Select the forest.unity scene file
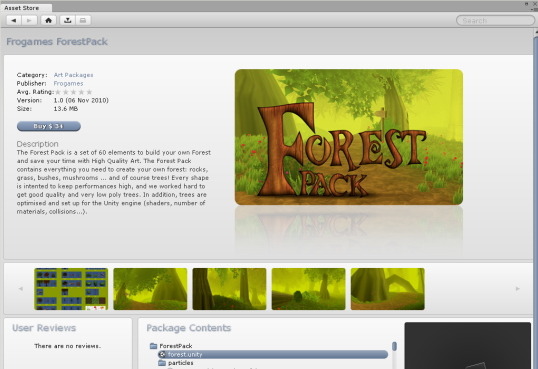Screen dimensions: 538x369 pyautogui.click(x=273, y=354)
